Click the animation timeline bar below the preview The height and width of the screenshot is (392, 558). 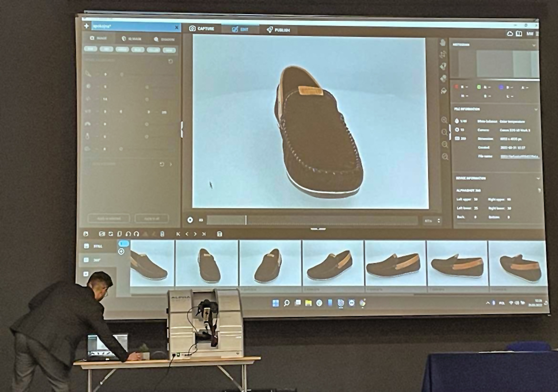[310, 220]
